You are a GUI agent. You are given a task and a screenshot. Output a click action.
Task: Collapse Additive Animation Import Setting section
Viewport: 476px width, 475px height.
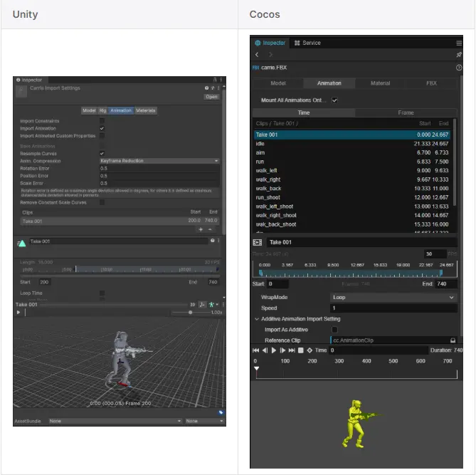[257, 319]
